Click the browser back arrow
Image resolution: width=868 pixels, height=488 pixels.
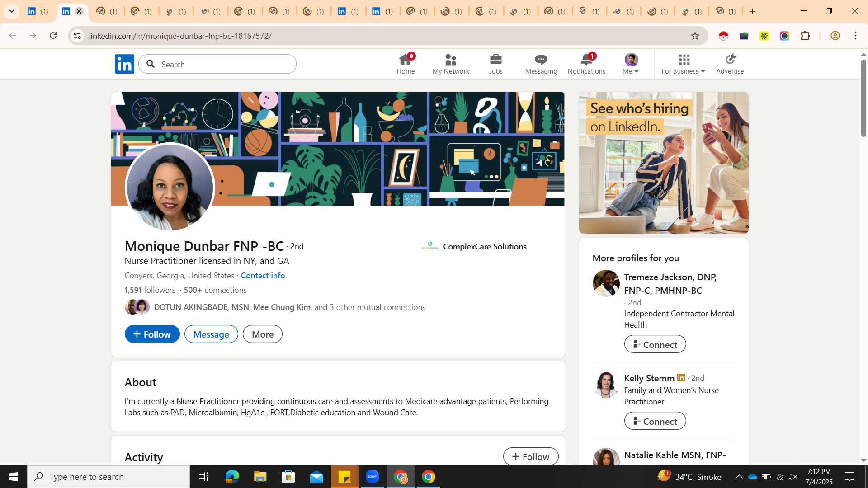tap(13, 36)
